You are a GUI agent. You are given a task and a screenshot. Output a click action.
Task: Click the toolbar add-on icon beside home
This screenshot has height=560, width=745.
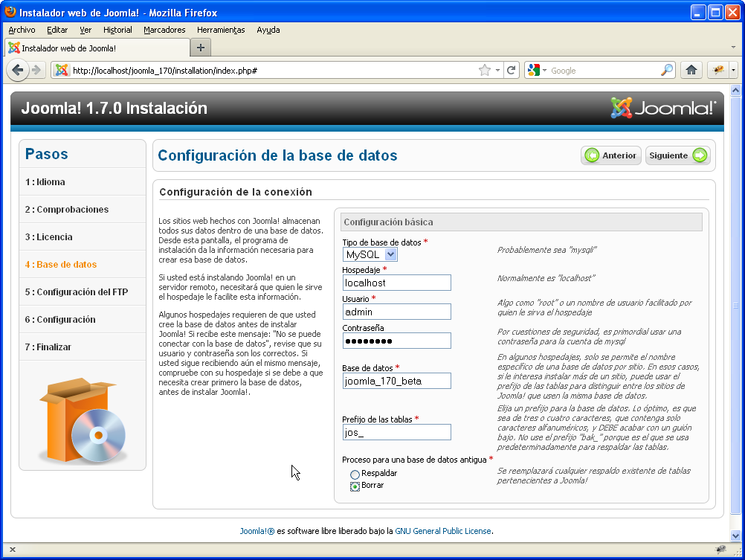[x=718, y=71]
